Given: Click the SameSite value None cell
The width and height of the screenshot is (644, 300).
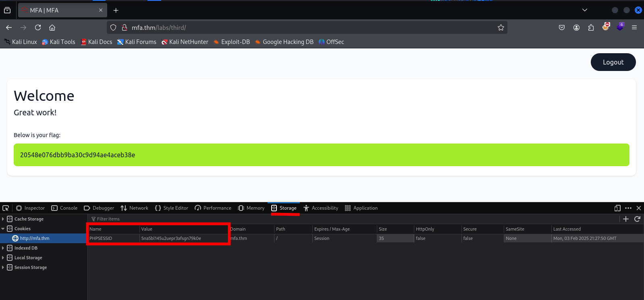Looking at the screenshot, I should (528, 238).
